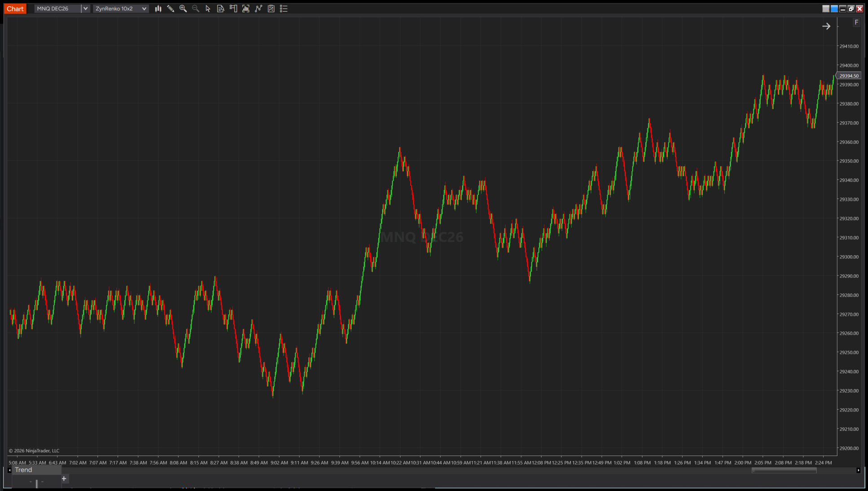Open the chart properties list icon
The height and width of the screenshot is (491, 868).
tap(283, 9)
